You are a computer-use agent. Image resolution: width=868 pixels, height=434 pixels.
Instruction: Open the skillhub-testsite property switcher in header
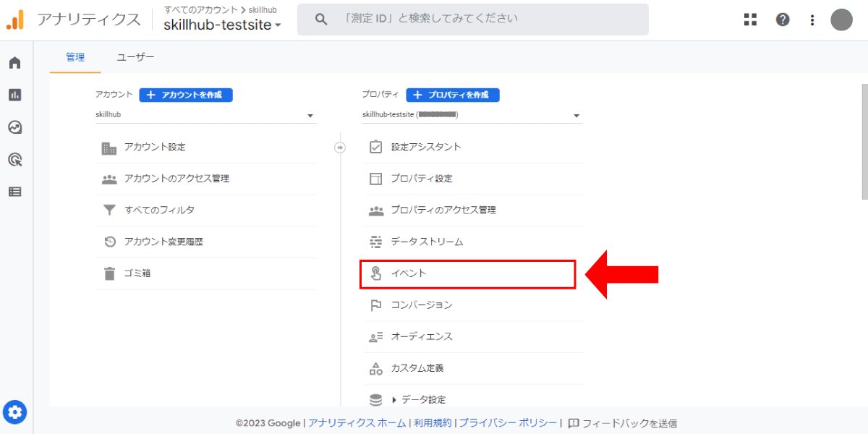(x=223, y=25)
